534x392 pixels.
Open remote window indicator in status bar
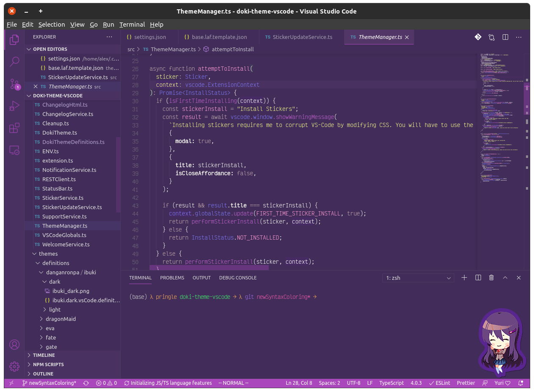pos(11,383)
